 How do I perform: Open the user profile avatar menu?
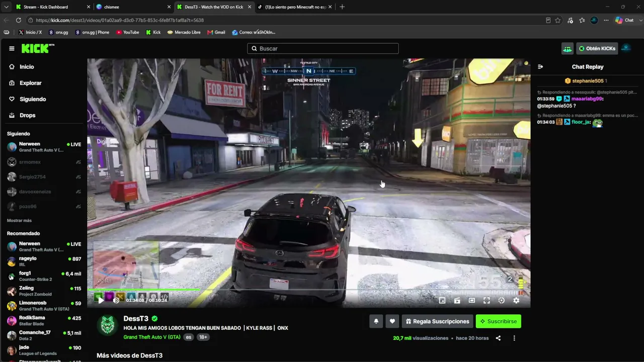(626, 48)
